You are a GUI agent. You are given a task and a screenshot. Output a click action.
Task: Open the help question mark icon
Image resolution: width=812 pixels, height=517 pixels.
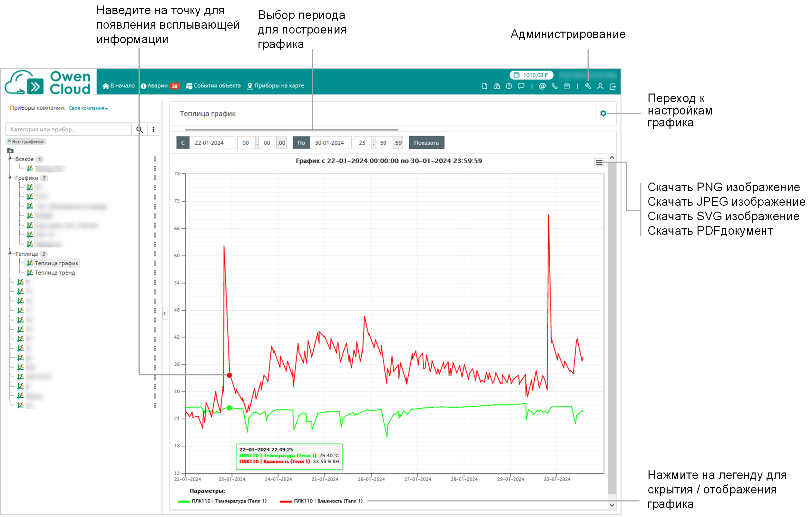tap(509, 86)
